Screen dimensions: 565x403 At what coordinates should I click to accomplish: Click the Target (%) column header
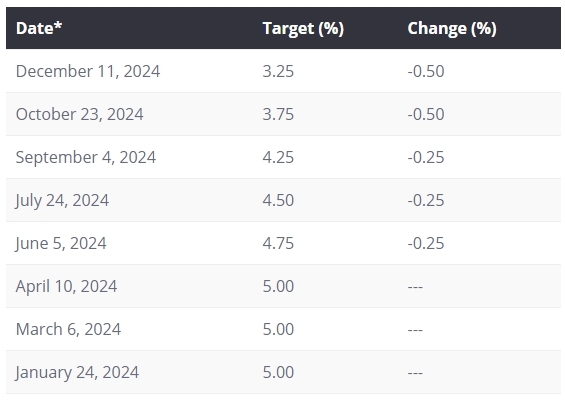pyautogui.click(x=303, y=28)
